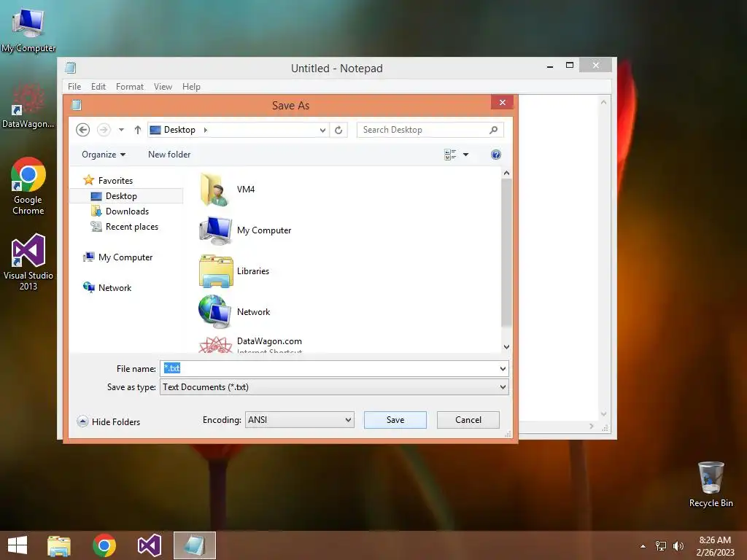Open Notepad Edit menu
This screenshot has width=747, height=560.
coord(98,87)
